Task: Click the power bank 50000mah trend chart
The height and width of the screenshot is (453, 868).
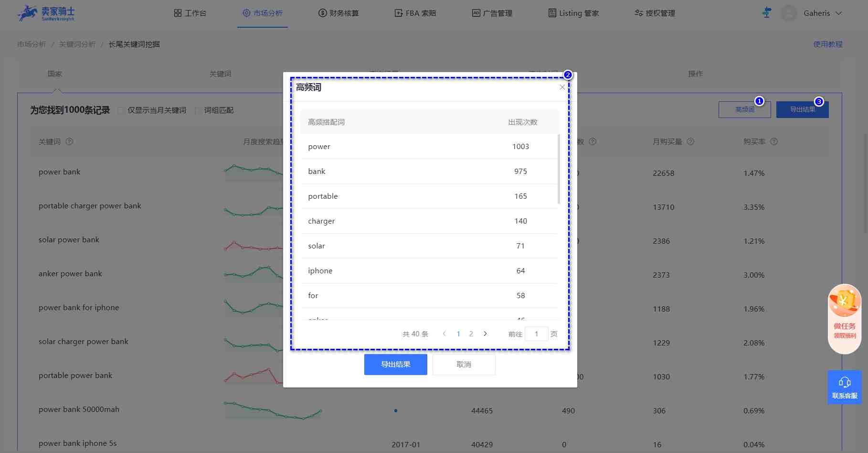Action: (273, 410)
